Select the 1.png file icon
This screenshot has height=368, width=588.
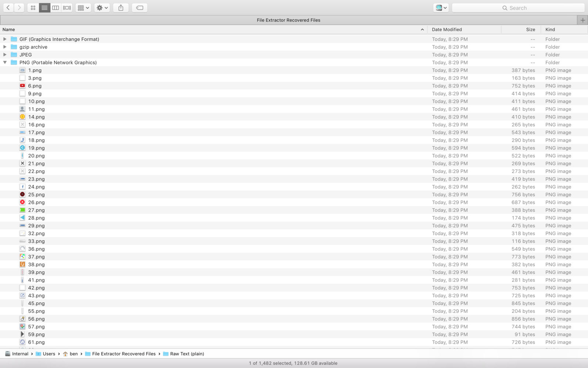click(x=22, y=70)
